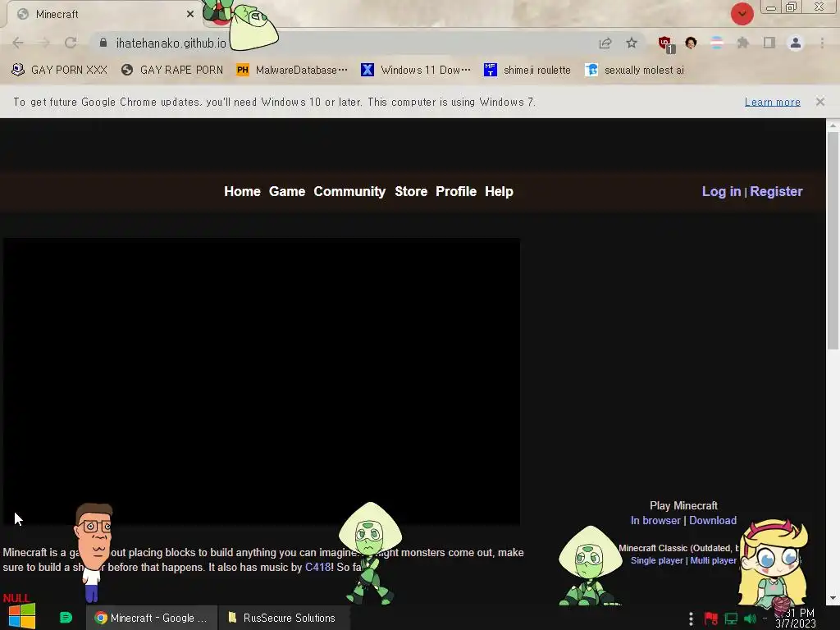Open the Chrome profile avatar button
The image size is (840, 630).
coord(796,43)
